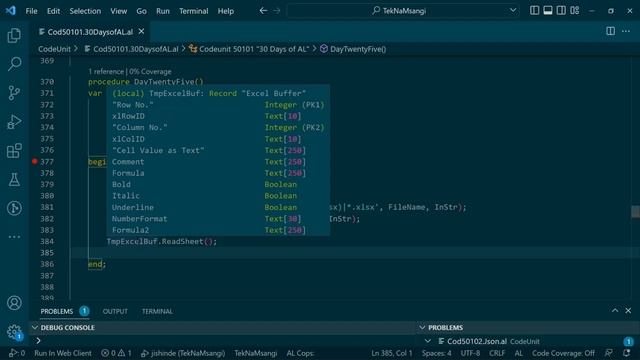Open the View menu
Viewport: 640px width, 360px height.
118,11
